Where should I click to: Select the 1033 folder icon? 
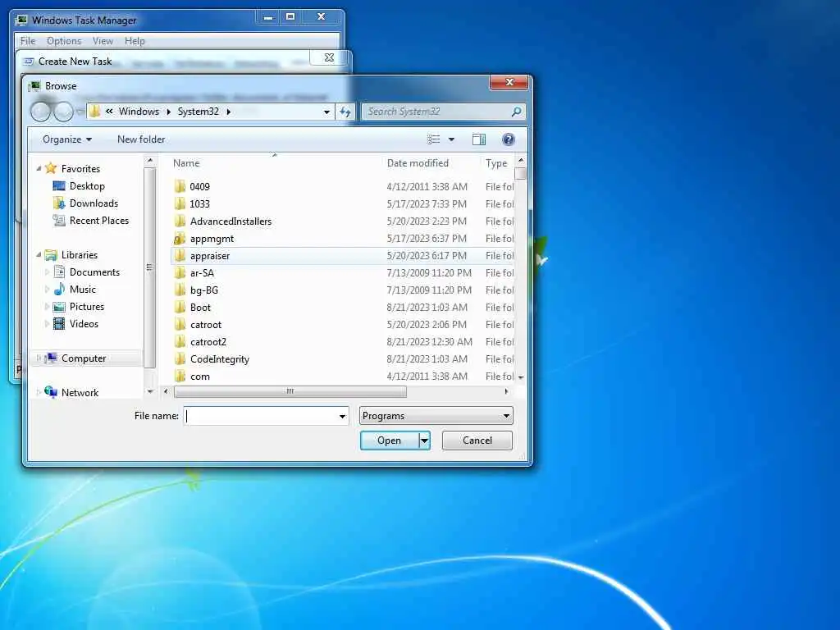(180, 203)
